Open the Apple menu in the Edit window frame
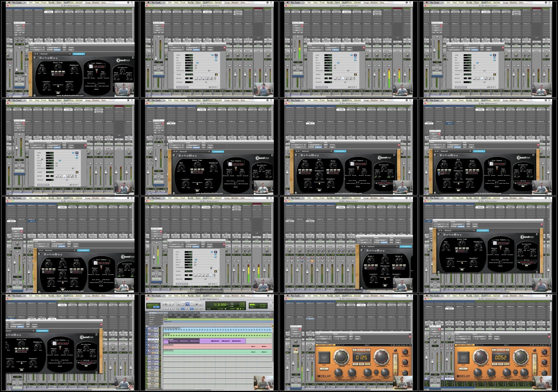 click(148, 296)
